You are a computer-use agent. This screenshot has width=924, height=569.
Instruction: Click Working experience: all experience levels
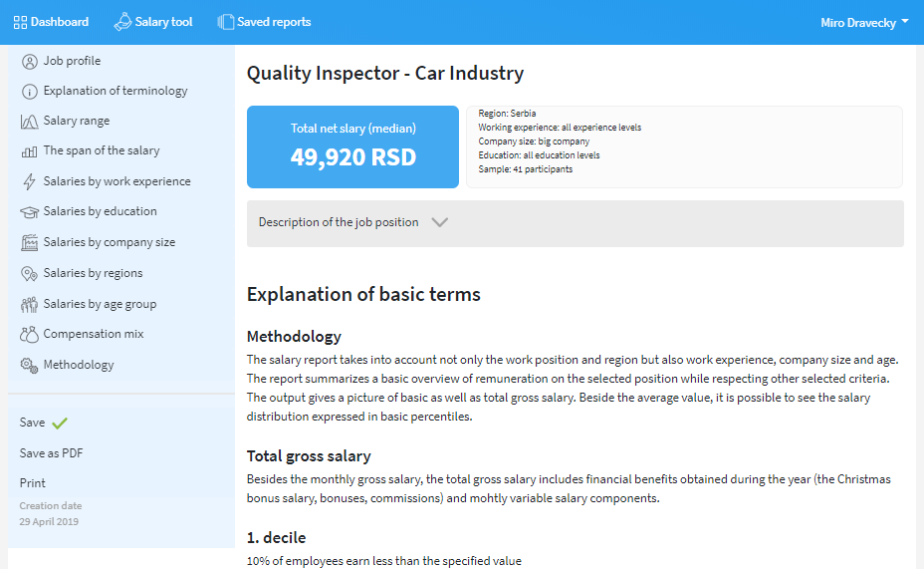pyautogui.click(x=560, y=128)
